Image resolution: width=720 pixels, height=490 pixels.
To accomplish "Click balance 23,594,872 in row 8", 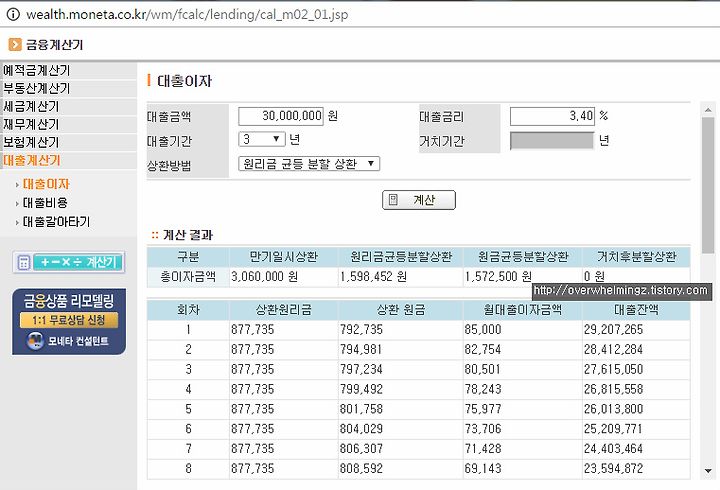I will (613, 468).
